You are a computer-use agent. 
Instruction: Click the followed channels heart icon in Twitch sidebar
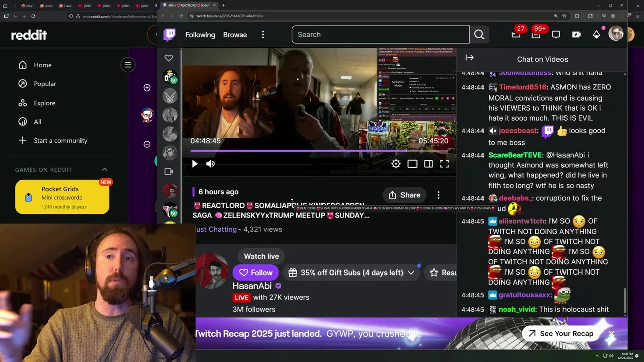(x=169, y=58)
